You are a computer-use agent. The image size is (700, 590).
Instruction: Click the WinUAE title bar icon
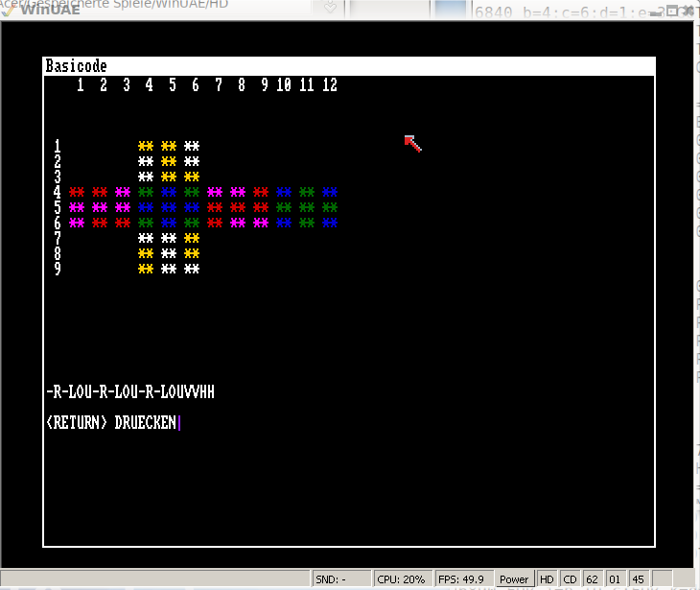click(x=12, y=10)
